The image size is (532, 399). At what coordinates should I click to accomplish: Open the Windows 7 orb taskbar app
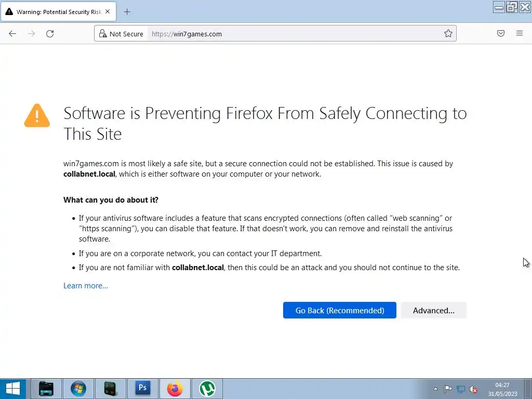point(78,389)
